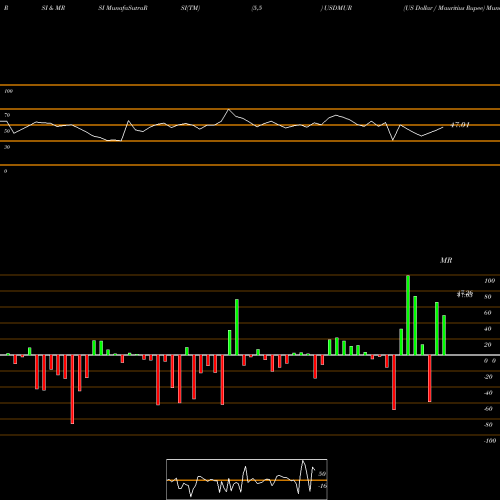Click the MR axis label -60
This screenshot has height=500, width=500.
pyautogui.click(x=488, y=409)
